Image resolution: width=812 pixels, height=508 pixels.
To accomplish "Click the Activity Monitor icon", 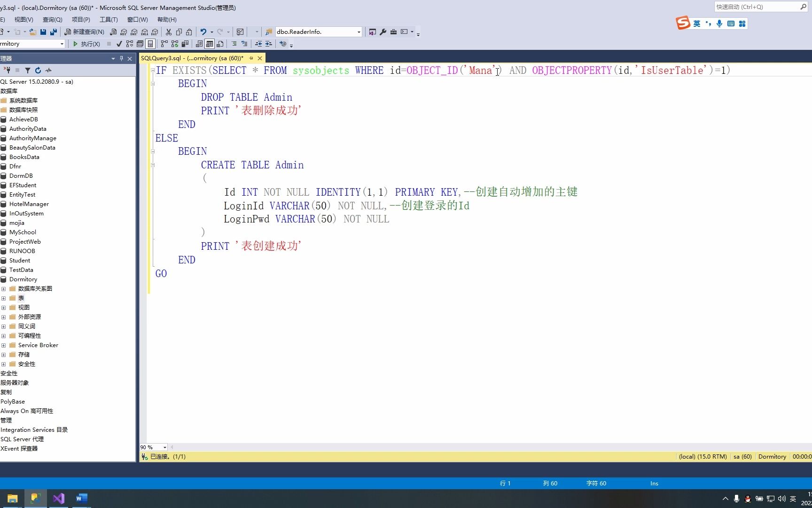I will click(x=48, y=71).
